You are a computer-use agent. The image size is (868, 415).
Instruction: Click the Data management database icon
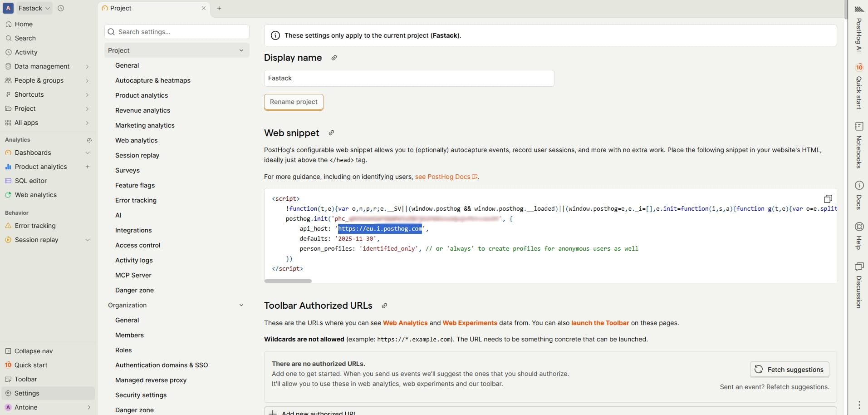8,66
